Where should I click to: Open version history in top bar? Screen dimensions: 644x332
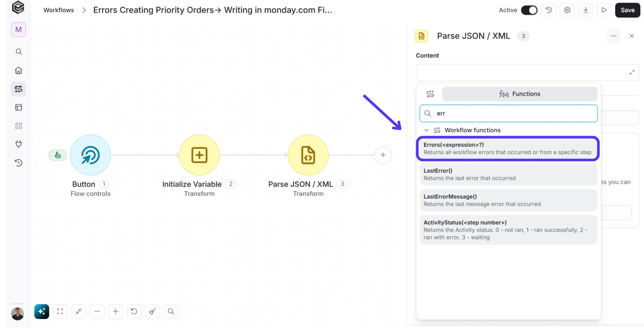pyautogui.click(x=549, y=10)
